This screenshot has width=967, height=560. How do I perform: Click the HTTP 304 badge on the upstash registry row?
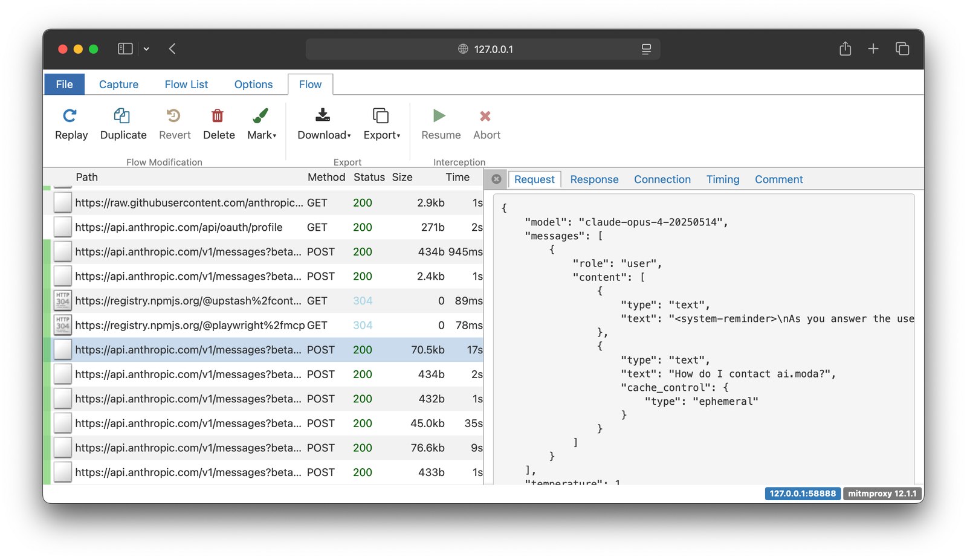coord(62,300)
